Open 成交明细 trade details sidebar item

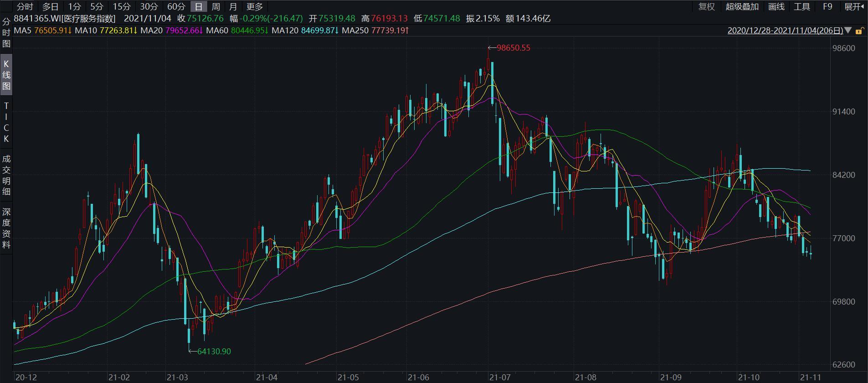tap(6, 175)
